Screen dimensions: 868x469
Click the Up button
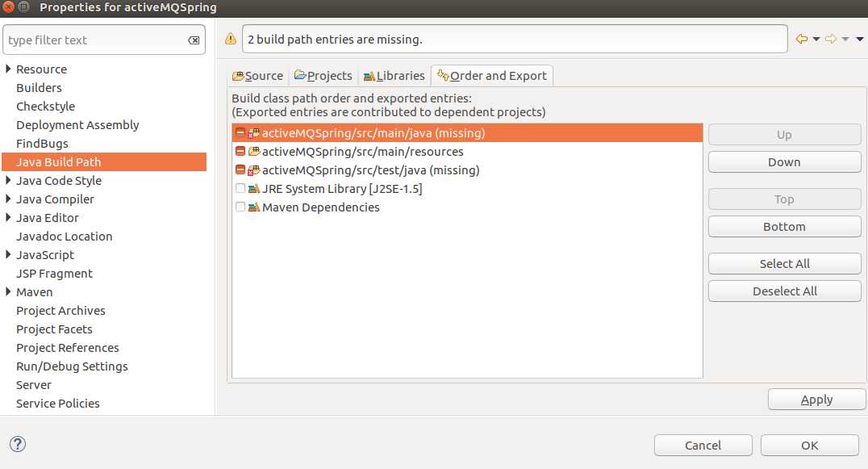tap(784, 135)
